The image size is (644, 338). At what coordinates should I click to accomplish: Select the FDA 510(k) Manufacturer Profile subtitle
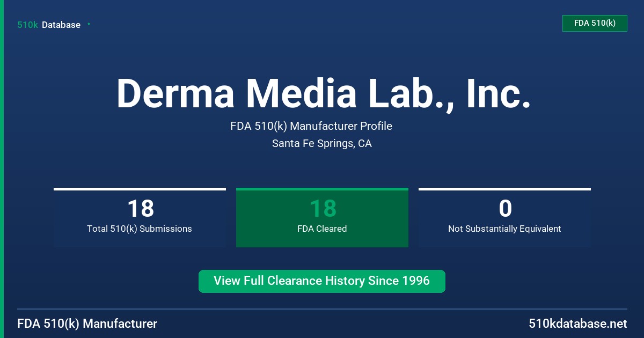[x=311, y=126]
